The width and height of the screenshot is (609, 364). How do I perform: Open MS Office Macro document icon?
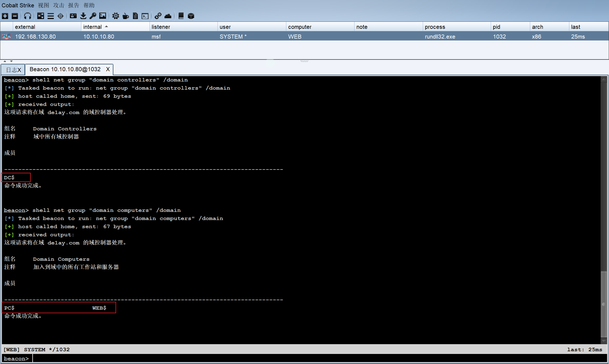point(135,16)
